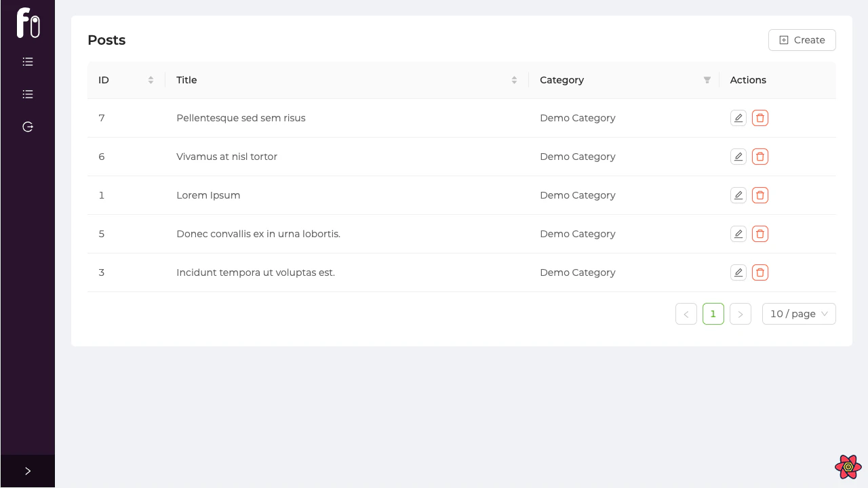
Task: Open the React Query devtools flower icon
Action: (x=848, y=467)
